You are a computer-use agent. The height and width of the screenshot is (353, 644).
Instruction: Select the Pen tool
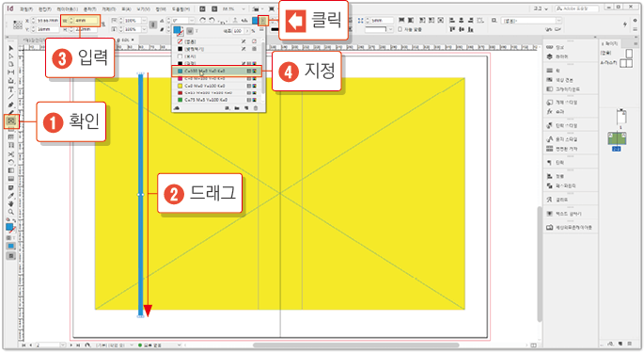pyautogui.click(x=11, y=104)
